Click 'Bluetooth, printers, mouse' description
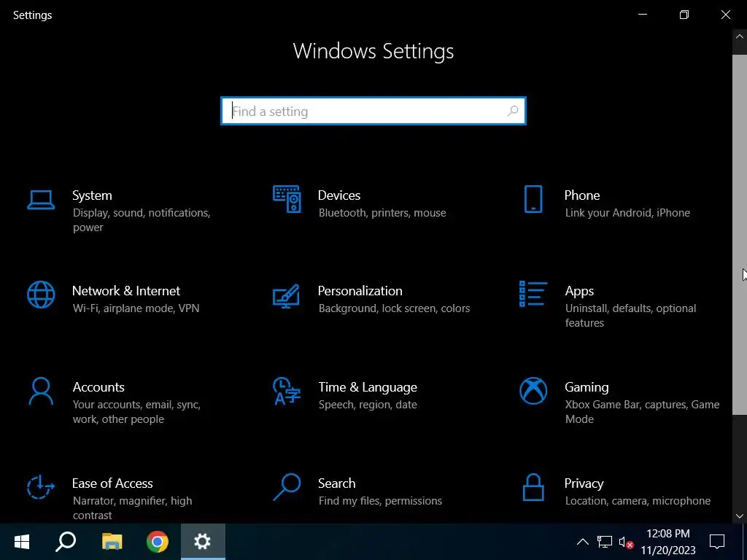The width and height of the screenshot is (747, 560). 382,213
